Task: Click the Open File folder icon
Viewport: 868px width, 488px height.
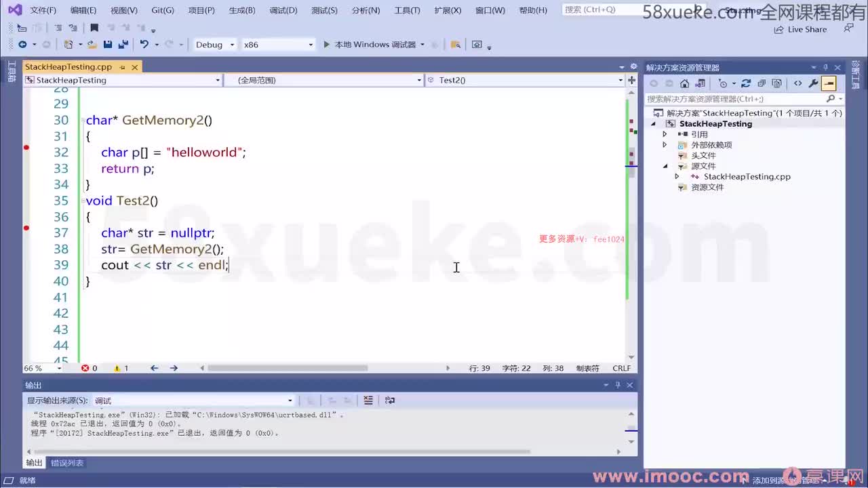Action: pos(92,44)
